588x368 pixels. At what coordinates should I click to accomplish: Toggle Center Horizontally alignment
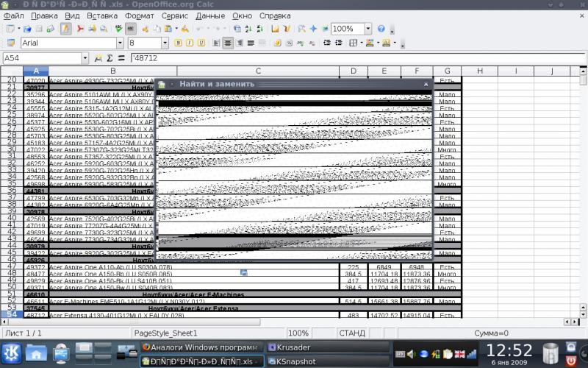pos(228,43)
